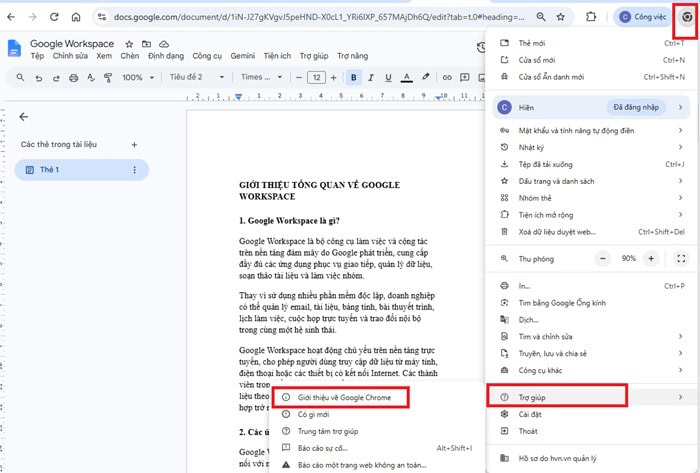Image resolution: width=700 pixels, height=473 pixels.
Task: Click the URL address bar
Action: click(319, 17)
